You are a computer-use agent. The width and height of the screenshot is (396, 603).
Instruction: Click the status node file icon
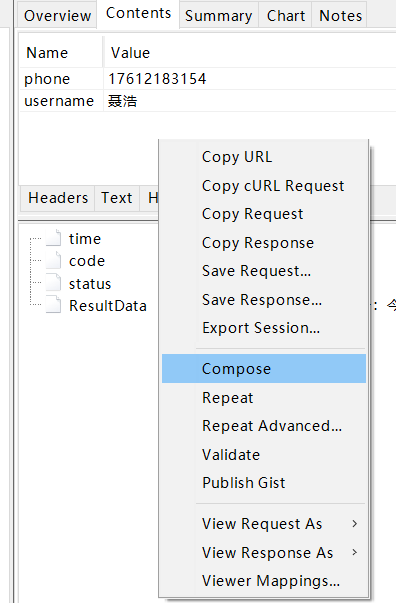point(53,283)
